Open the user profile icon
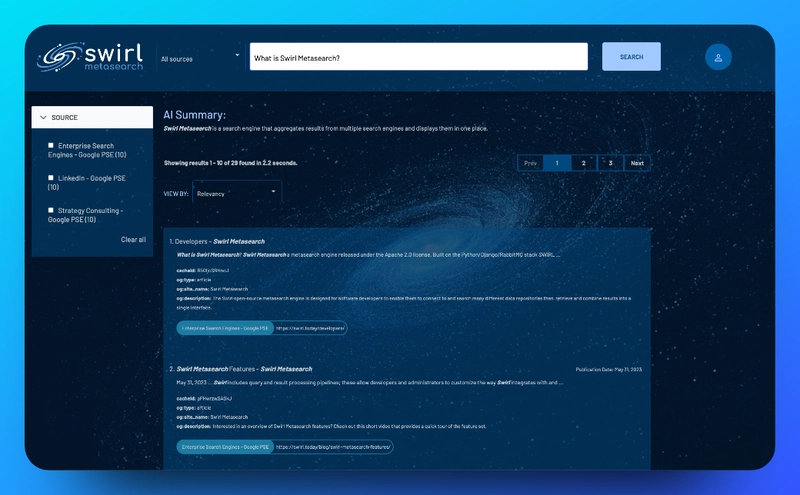Screen dimensions: 800x495 [718, 57]
